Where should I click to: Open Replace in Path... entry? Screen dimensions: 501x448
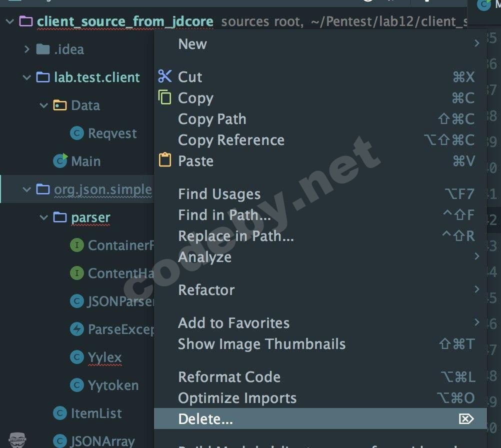pyautogui.click(x=320, y=236)
